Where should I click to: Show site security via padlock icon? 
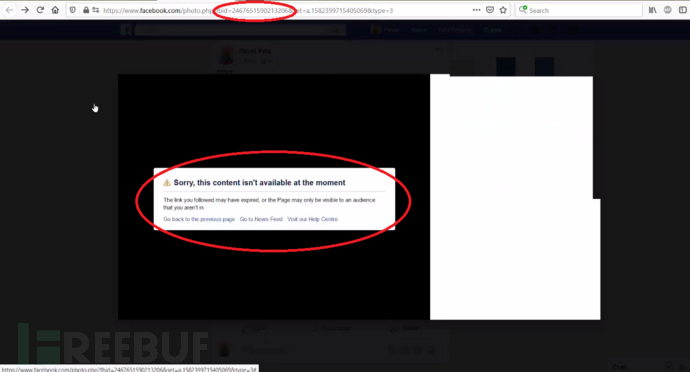tap(86, 10)
